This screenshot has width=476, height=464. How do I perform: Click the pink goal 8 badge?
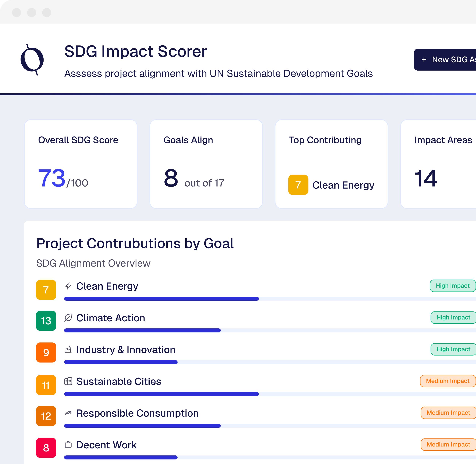pyautogui.click(x=46, y=448)
